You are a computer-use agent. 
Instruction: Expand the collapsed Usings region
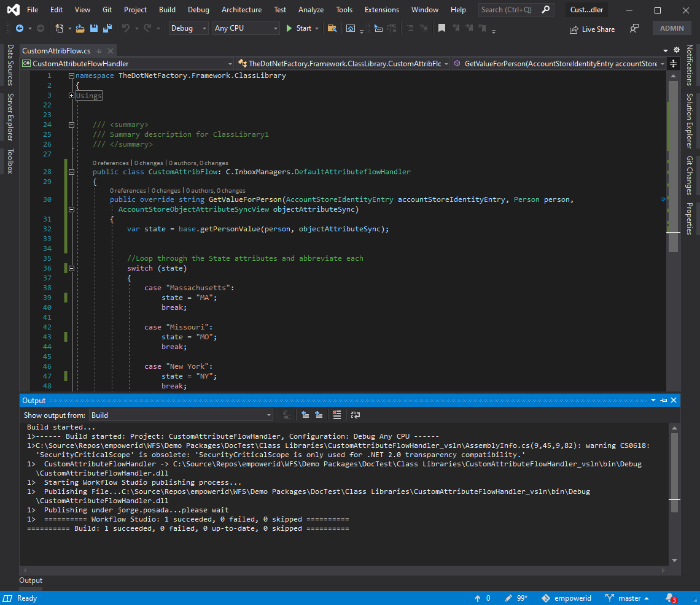pos(72,96)
